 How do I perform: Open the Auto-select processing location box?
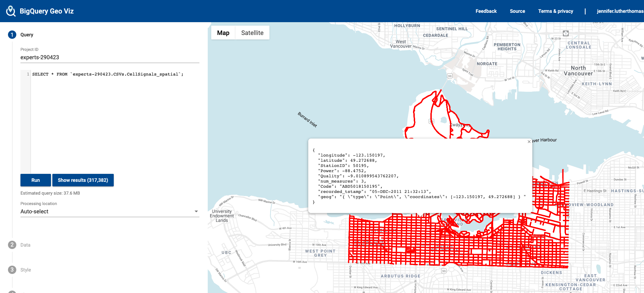pyautogui.click(x=110, y=211)
